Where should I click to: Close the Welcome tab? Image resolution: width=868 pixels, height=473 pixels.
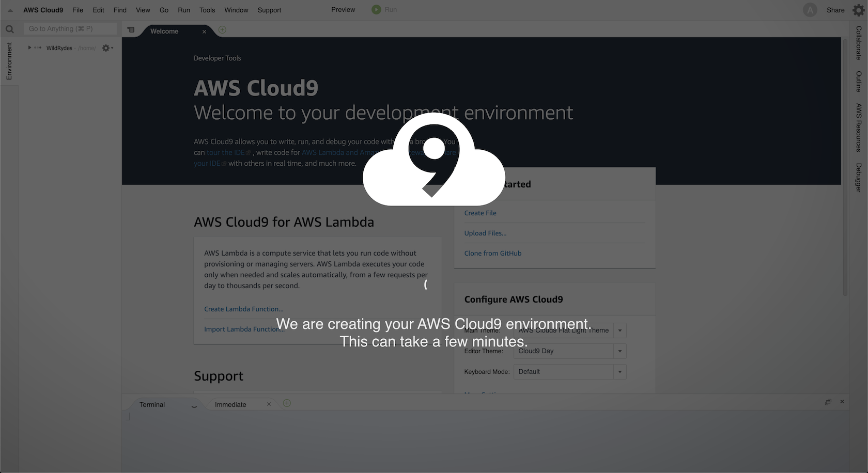pos(204,31)
